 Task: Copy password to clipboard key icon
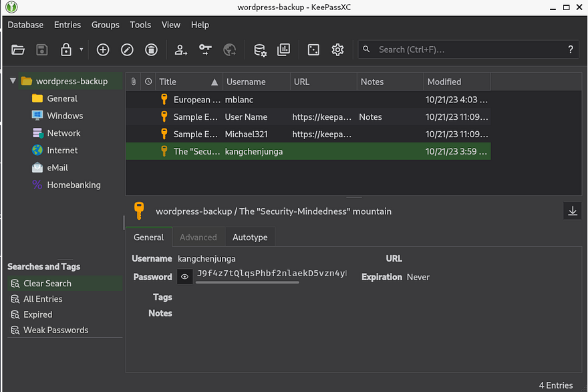pos(205,50)
